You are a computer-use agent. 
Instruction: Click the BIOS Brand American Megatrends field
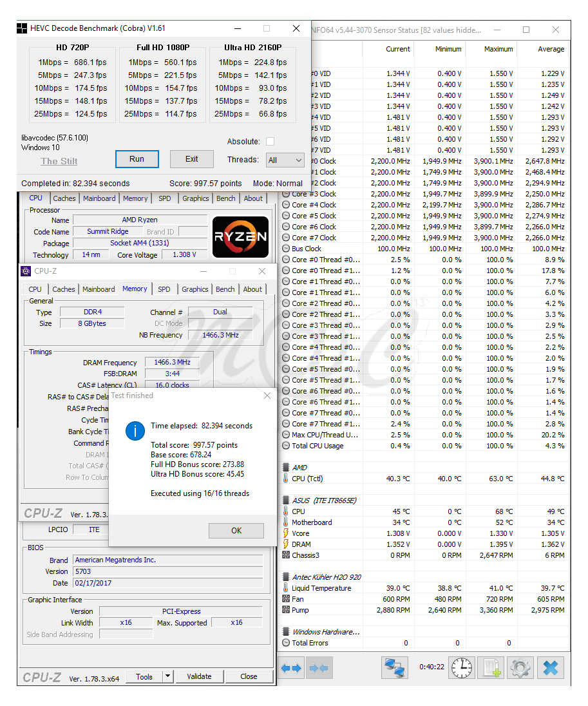168,560
